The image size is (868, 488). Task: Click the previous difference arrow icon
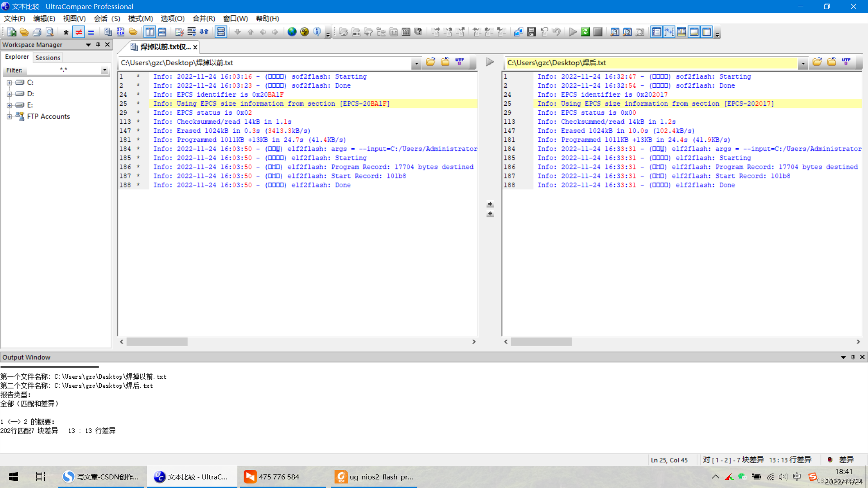pyautogui.click(x=251, y=32)
